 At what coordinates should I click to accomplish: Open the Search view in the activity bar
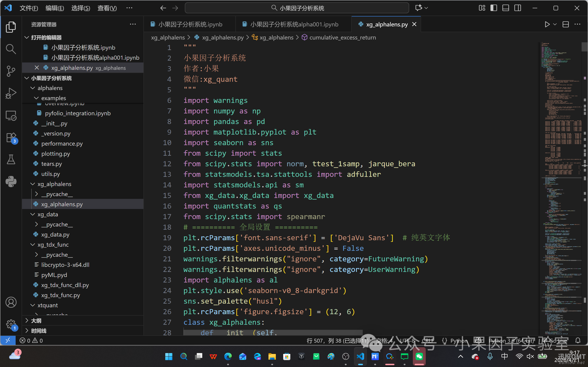[x=11, y=48]
